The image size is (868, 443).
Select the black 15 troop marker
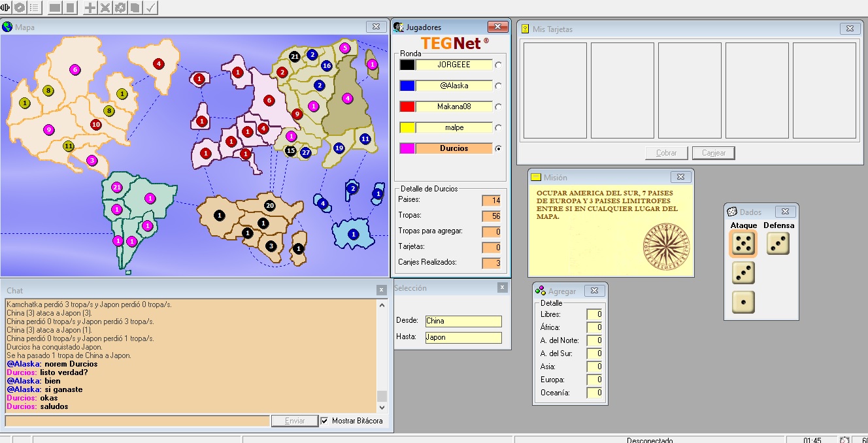292,151
